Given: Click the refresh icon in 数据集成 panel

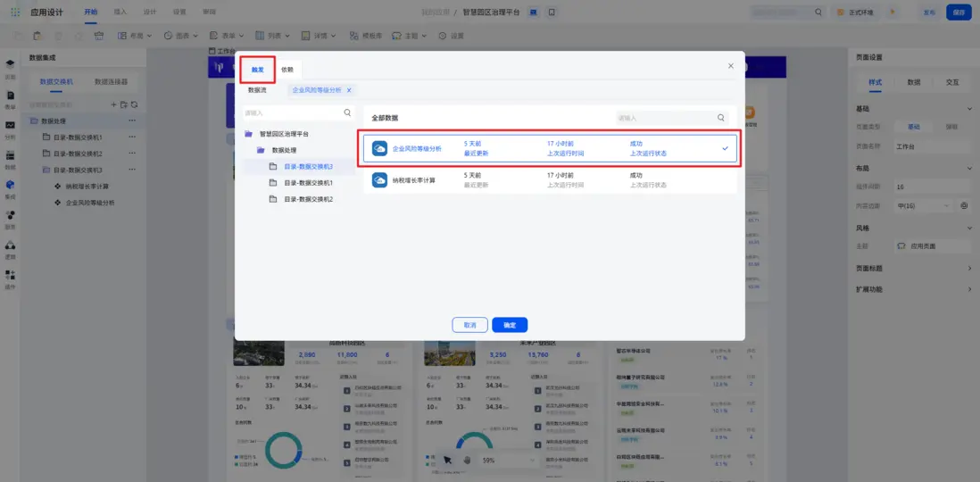Looking at the screenshot, I should [134, 104].
